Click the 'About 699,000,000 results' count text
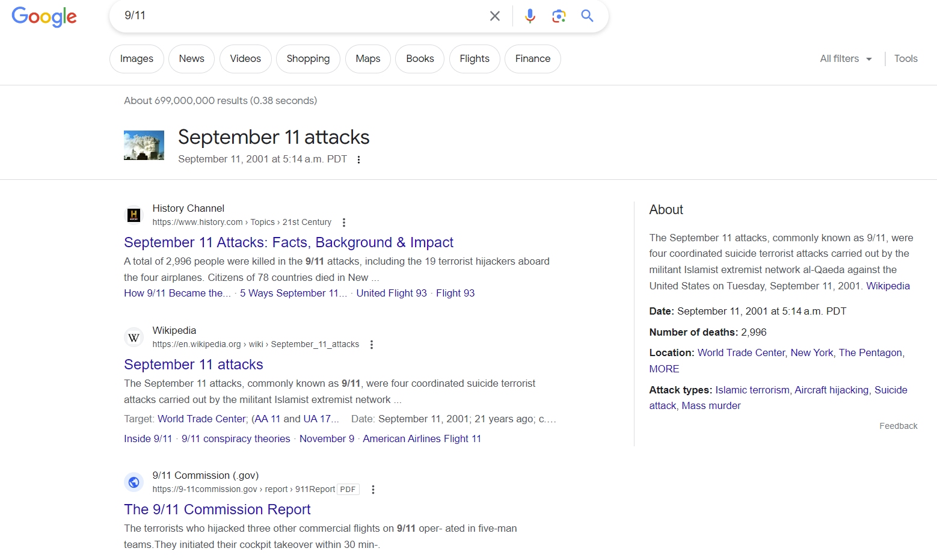Screen dimensions: 937x560 click(220, 101)
